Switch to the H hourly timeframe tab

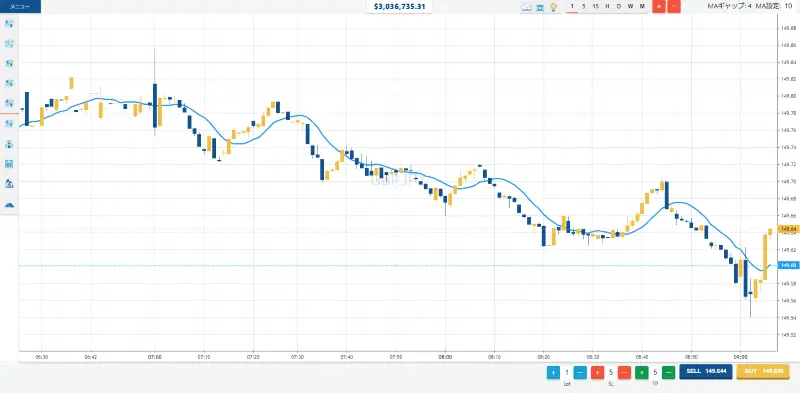(607, 7)
